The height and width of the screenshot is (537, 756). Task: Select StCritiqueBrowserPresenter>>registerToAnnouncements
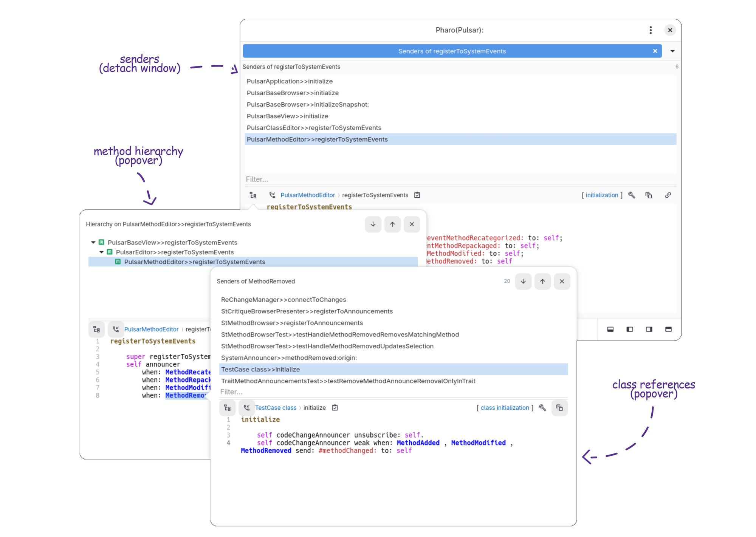pos(393,311)
